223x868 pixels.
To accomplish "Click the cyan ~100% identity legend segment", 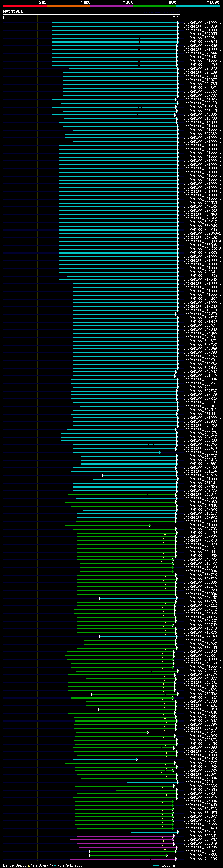I will pyautogui.click(x=198, y=6).
